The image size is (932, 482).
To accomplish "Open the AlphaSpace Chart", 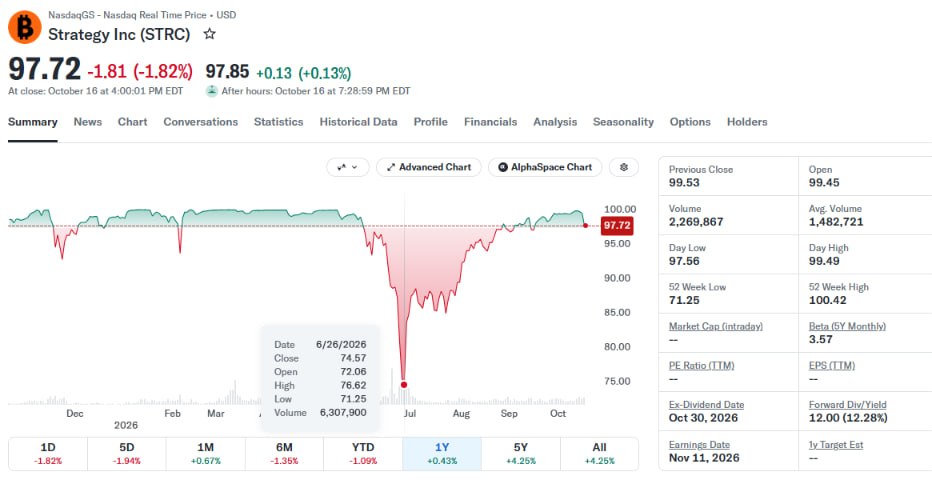I will 545,168.
